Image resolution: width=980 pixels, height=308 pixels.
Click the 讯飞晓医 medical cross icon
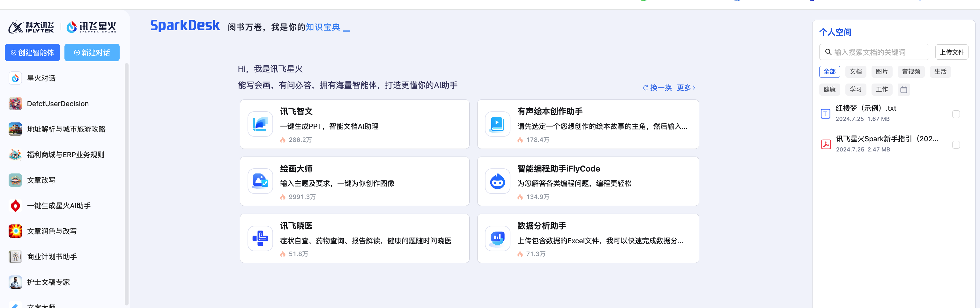pyautogui.click(x=260, y=238)
